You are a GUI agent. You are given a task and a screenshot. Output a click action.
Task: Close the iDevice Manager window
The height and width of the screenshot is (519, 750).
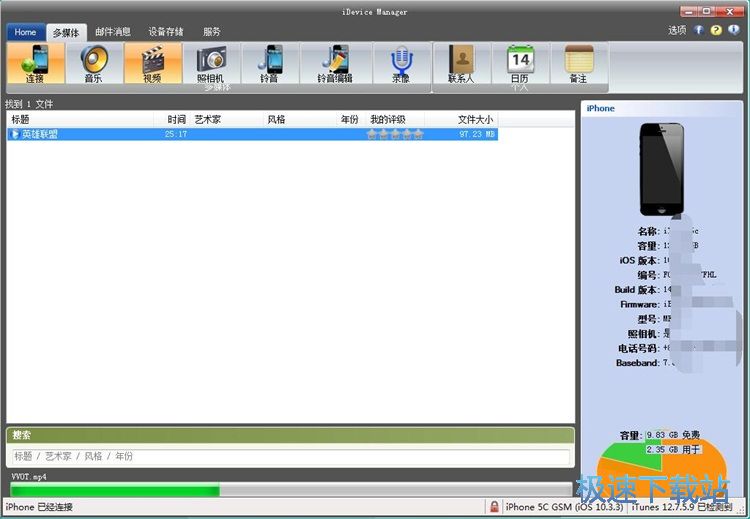730,11
